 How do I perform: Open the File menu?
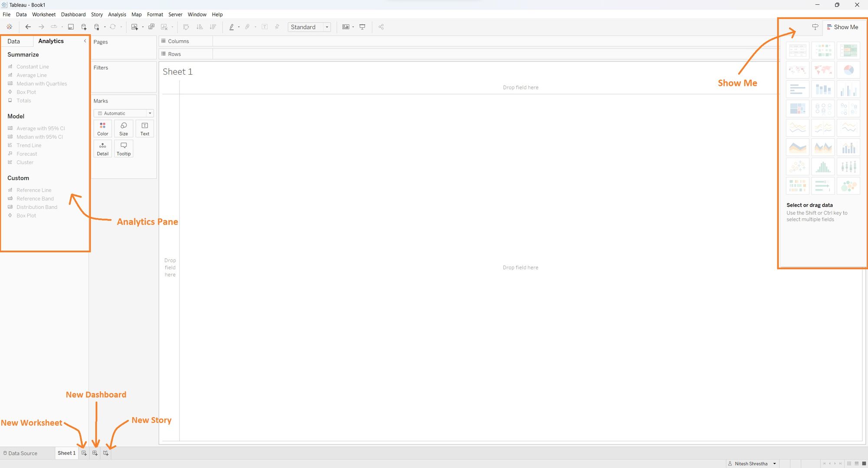pos(7,14)
